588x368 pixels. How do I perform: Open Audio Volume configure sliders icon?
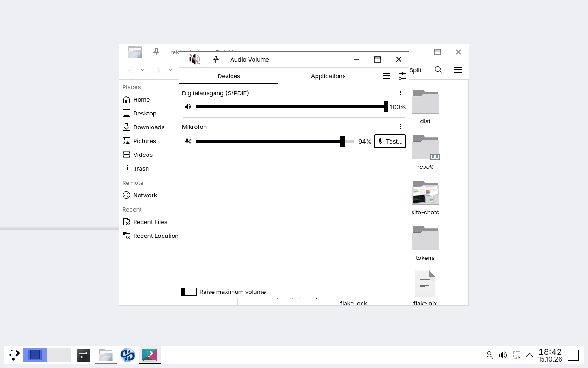402,76
